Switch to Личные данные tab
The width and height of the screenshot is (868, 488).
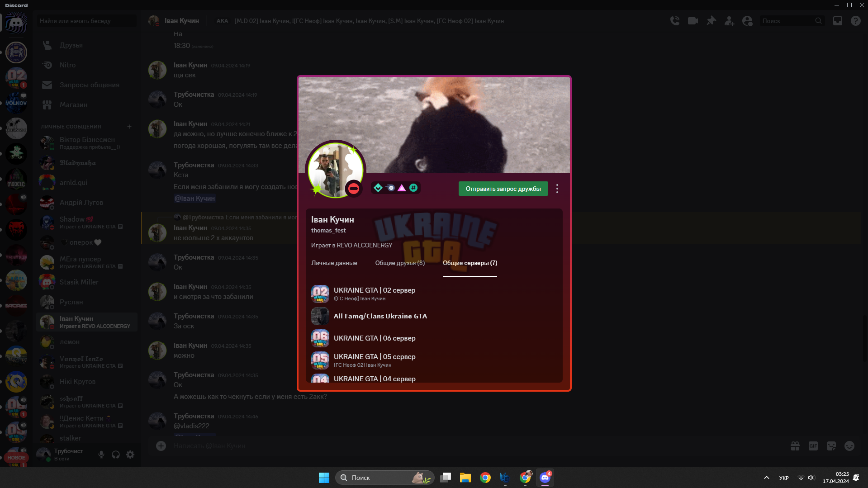[334, 263]
